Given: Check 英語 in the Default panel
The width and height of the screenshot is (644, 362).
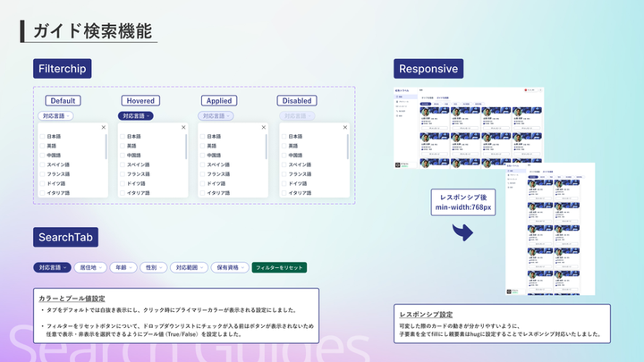Looking at the screenshot, I should pos(42,146).
